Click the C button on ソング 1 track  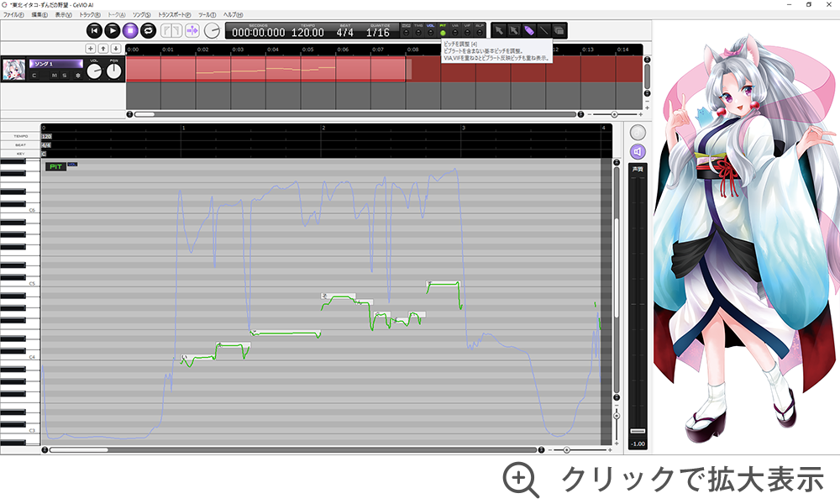pos(34,76)
